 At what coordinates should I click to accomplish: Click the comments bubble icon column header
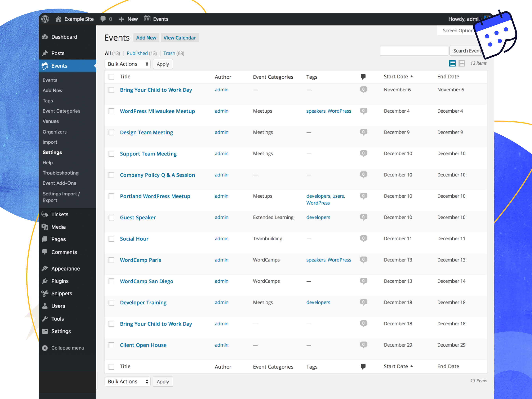[363, 76]
